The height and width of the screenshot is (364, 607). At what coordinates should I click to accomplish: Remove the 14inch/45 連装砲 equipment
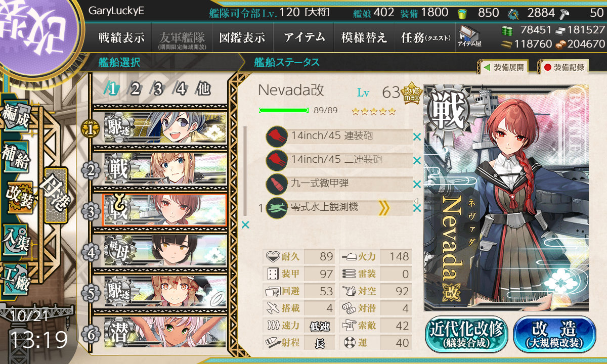click(x=417, y=136)
